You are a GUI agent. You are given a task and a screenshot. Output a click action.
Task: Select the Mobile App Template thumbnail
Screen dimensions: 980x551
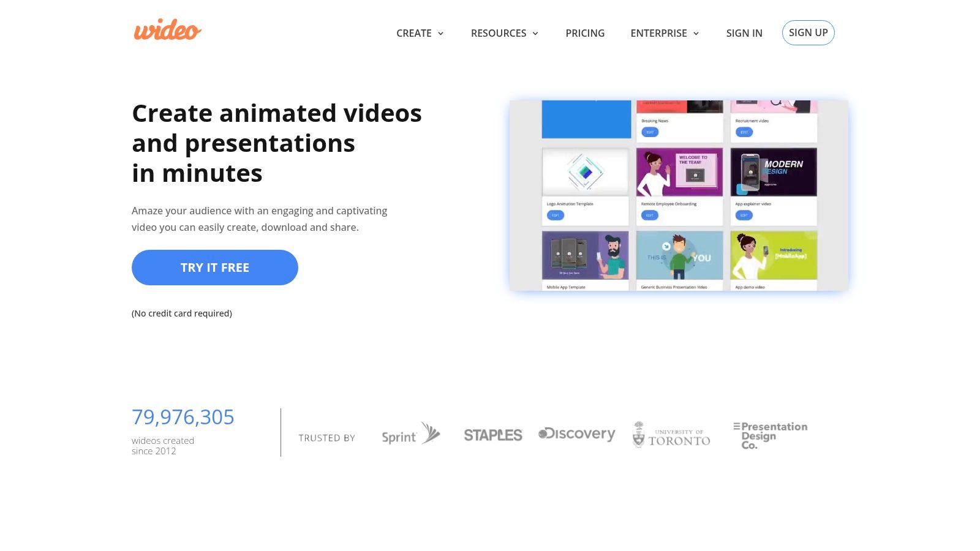[x=586, y=255]
